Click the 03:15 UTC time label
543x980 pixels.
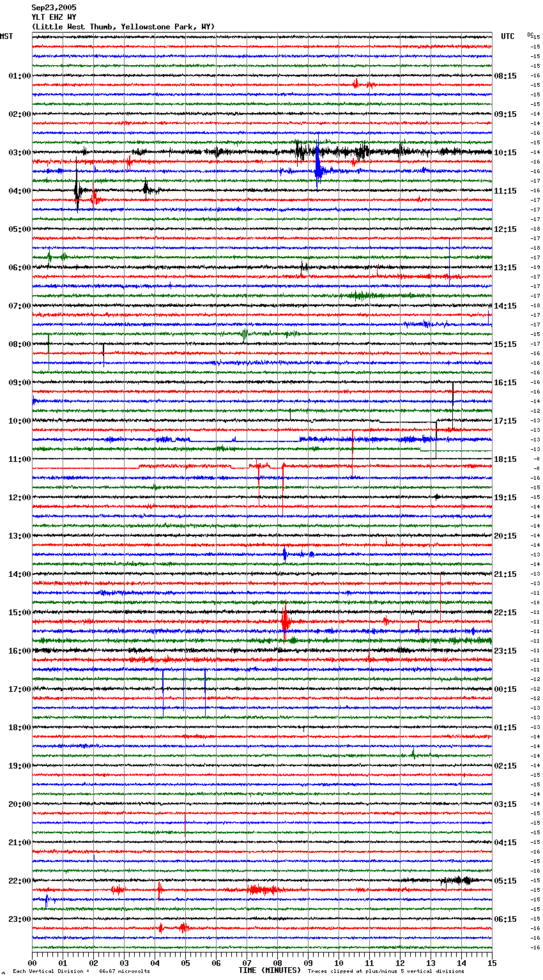click(x=505, y=804)
